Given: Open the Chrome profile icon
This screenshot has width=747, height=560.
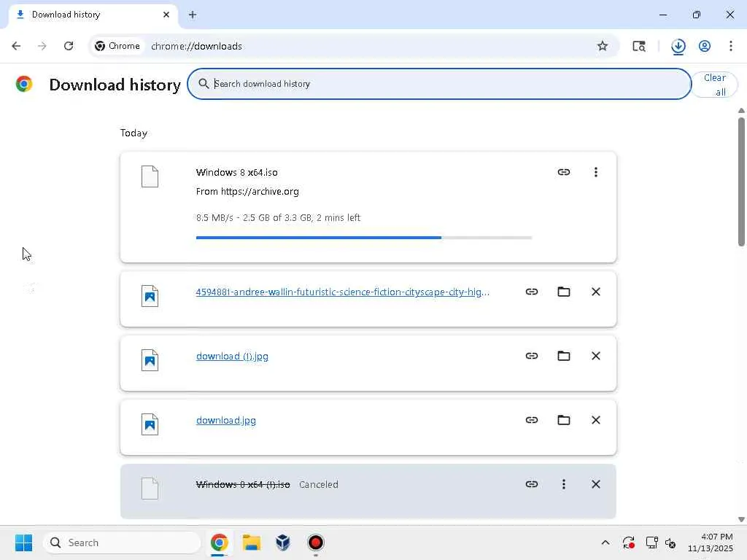Looking at the screenshot, I should coord(705,46).
